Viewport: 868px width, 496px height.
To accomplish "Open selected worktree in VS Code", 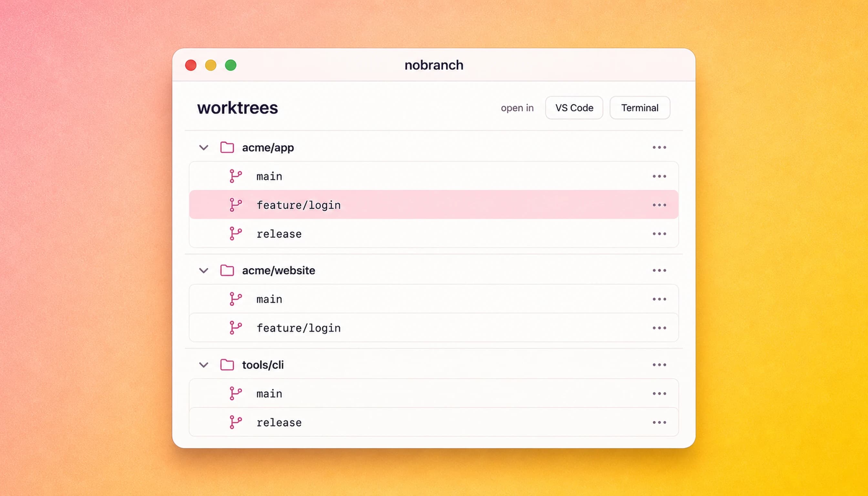I will (x=574, y=108).
